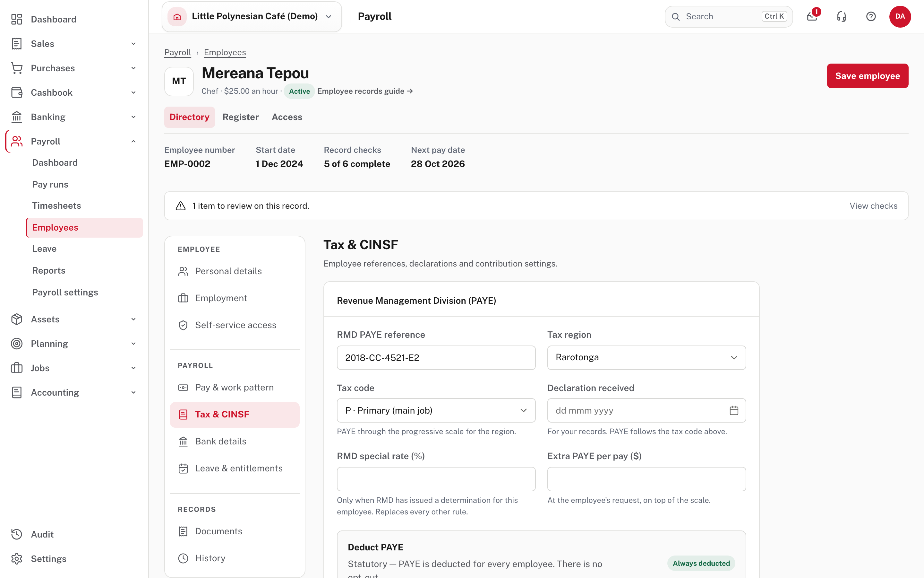Click View checks link
Viewport: 924px width, 578px height.
click(x=873, y=206)
